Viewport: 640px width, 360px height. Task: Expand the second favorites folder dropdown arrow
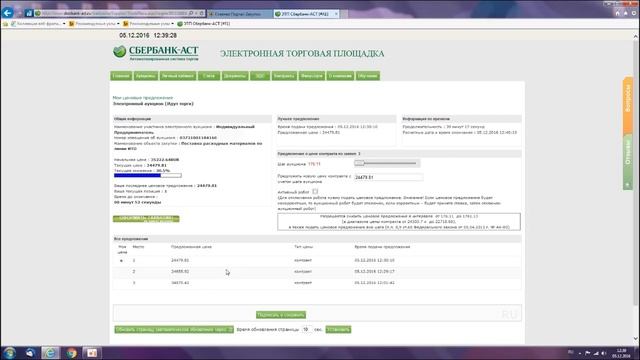118,24
